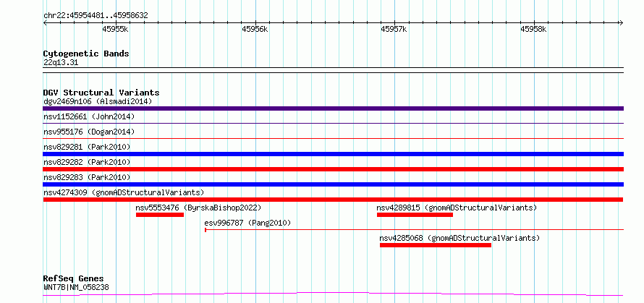Click the nsv4274309 (gnomADStructuralVariants) label
This screenshot has height=303, width=644.
[x=124, y=192]
